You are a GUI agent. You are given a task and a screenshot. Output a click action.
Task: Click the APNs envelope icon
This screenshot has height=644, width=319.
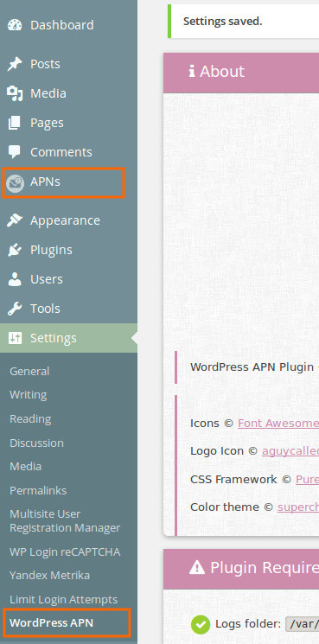[15, 182]
